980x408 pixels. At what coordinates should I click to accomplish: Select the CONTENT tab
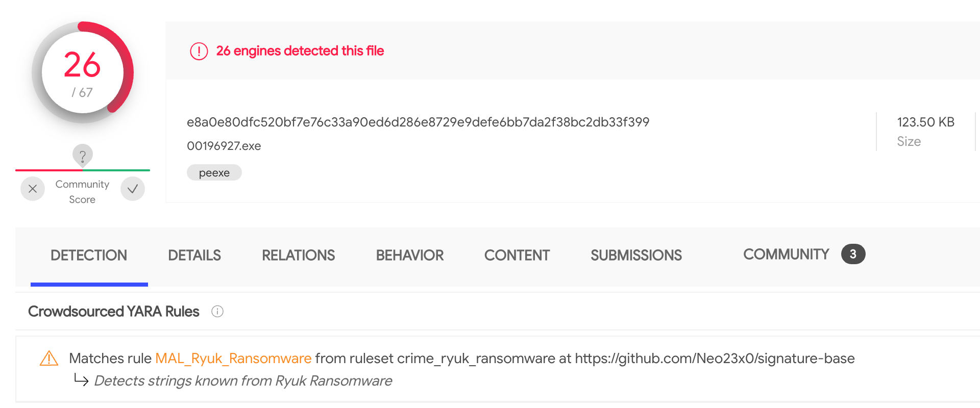(517, 255)
